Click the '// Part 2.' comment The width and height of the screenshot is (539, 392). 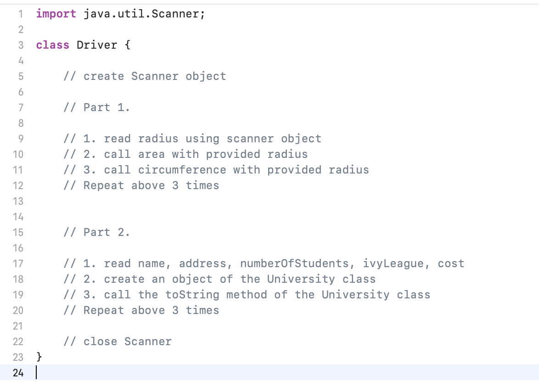97,232
